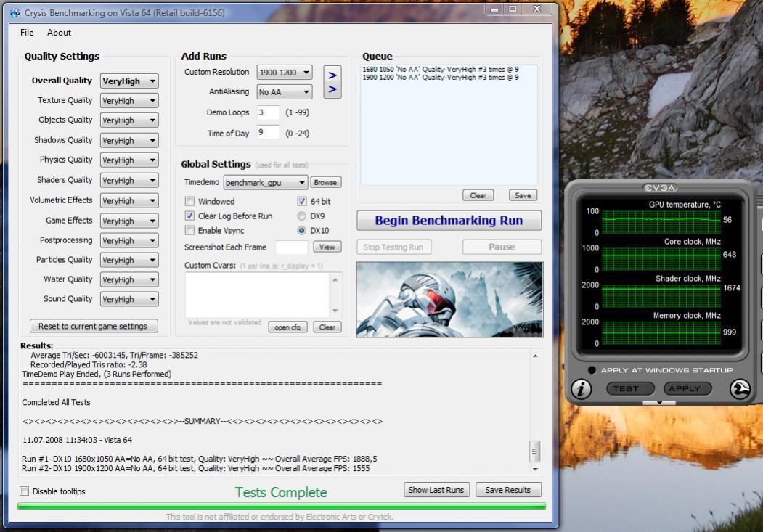Click the Queue Save button
The width and height of the screenshot is (763, 532).
[523, 195]
